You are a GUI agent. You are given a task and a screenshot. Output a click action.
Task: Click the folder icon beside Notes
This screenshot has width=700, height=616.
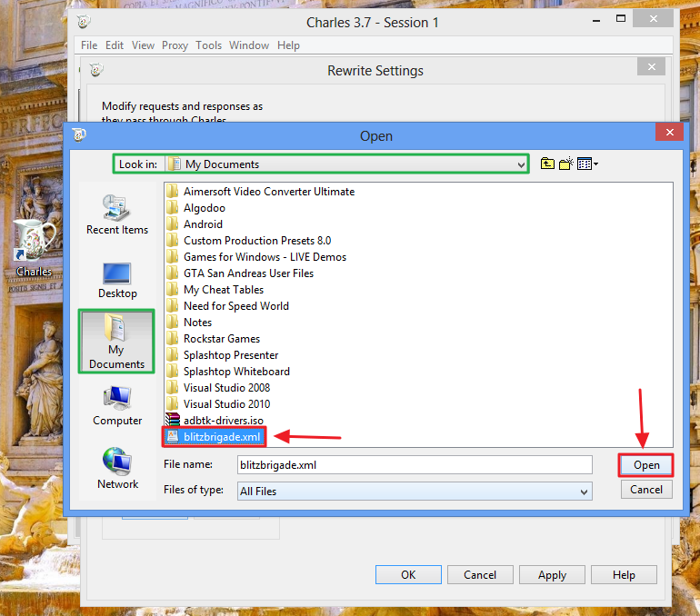pyautogui.click(x=173, y=322)
